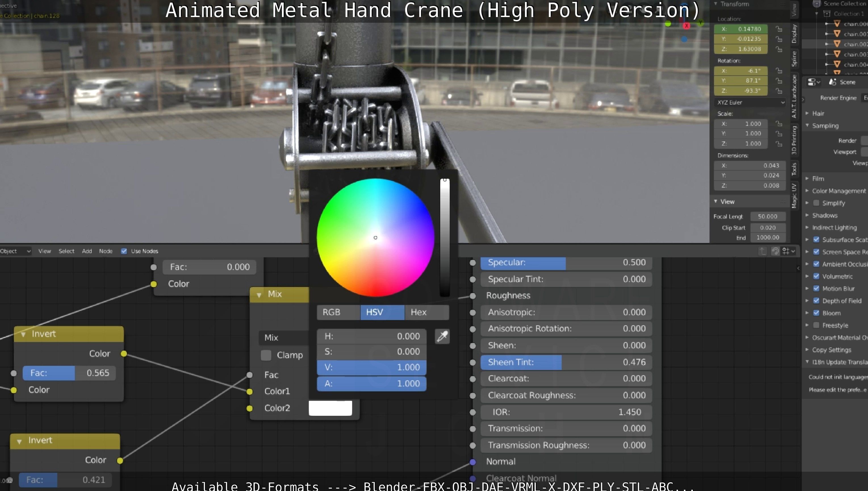
Task: Toggle lock on Location Z
Action: pos(779,49)
